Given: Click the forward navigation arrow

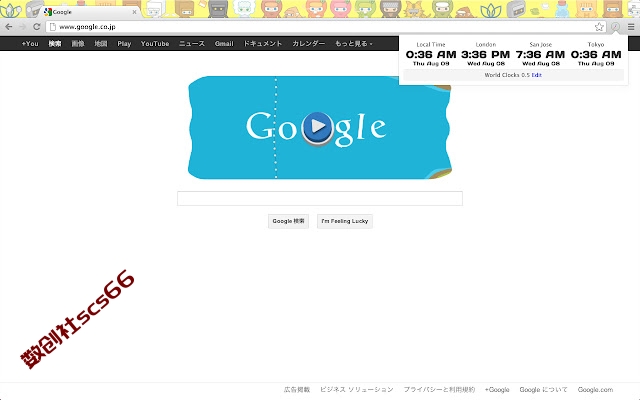Looking at the screenshot, I should pos(23,27).
